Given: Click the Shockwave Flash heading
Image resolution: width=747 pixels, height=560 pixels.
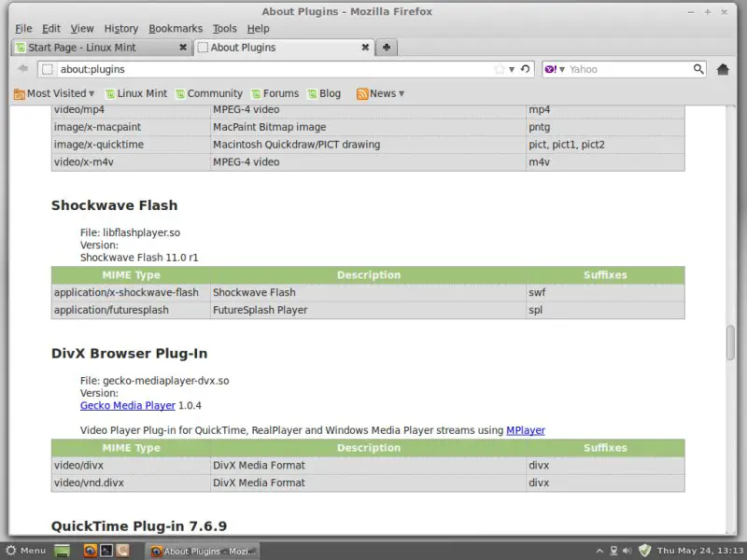Looking at the screenshot, I should coord(114,205).
